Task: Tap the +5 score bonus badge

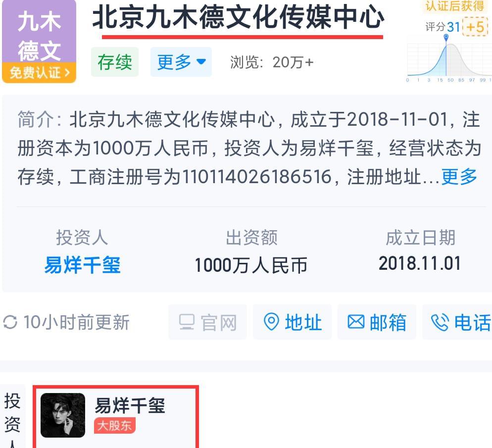Action: (x=475, y=27)
